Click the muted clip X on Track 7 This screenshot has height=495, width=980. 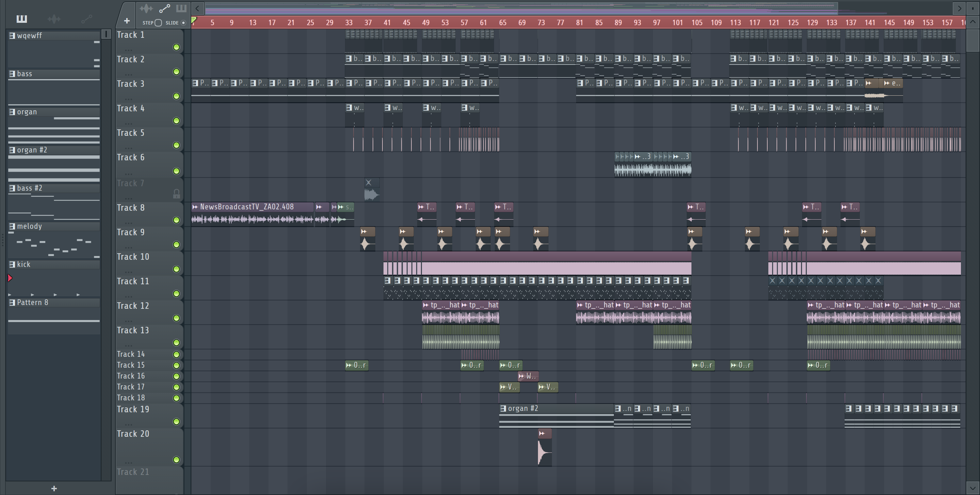point(368,182)
